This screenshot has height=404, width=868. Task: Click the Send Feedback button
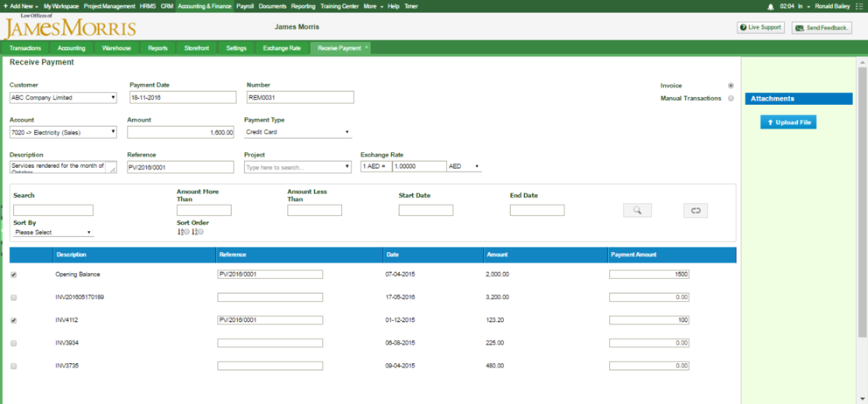[822, 28]
